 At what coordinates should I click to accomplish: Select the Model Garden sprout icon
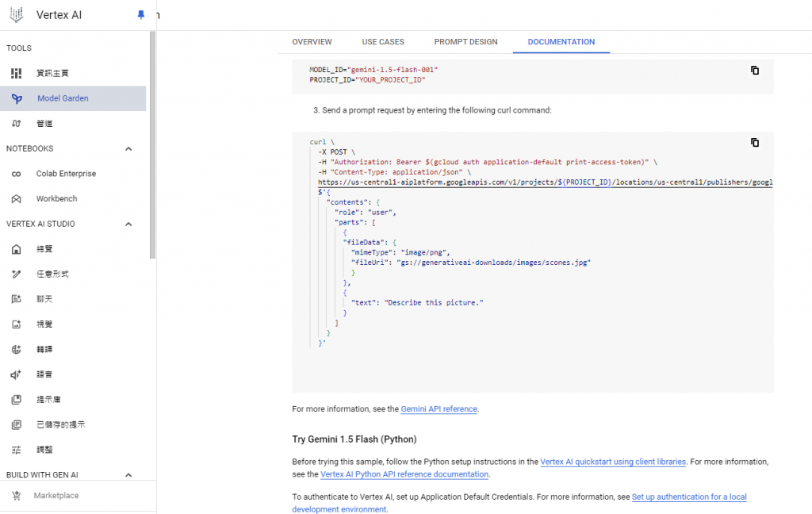17,98
